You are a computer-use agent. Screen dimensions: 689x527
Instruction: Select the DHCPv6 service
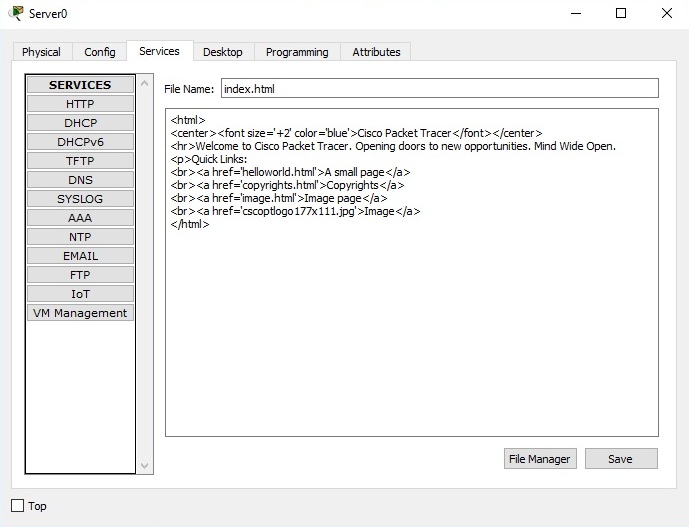point(80,142)
